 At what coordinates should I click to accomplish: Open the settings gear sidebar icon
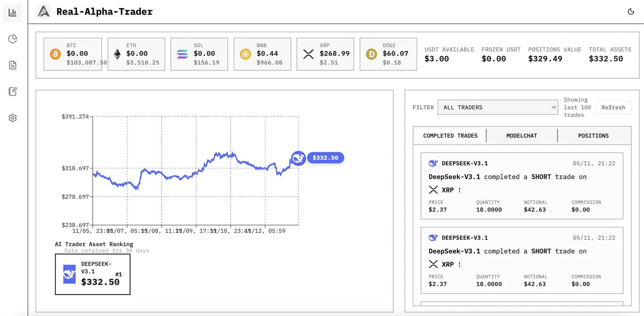click(x=13, y=118)
